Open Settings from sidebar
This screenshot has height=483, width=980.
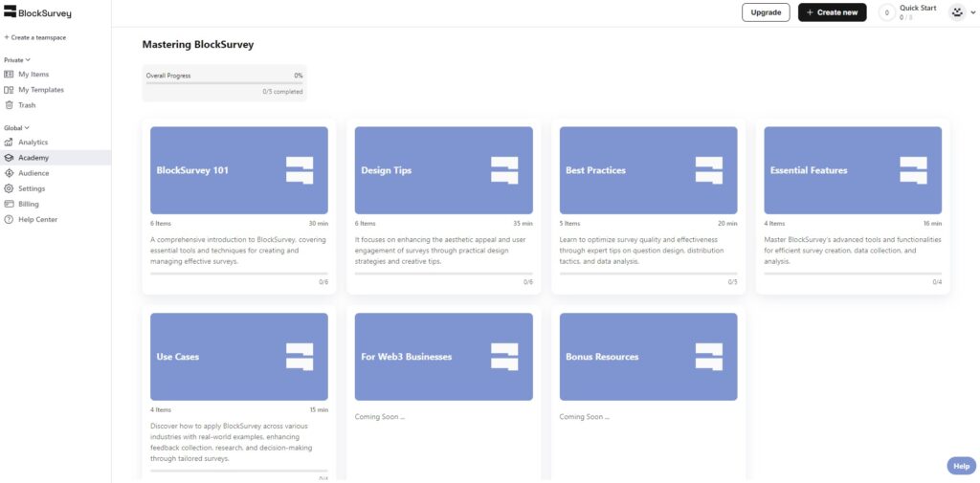56,188
